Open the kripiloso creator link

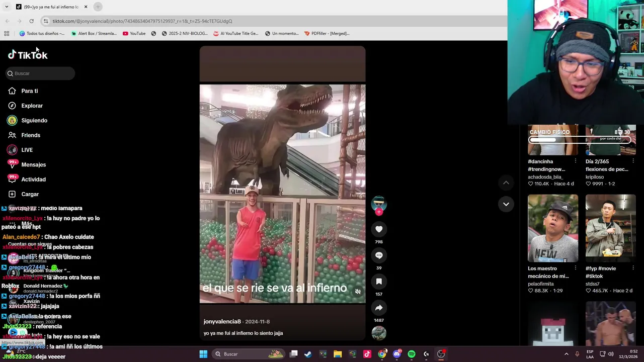tap(594, 177)
